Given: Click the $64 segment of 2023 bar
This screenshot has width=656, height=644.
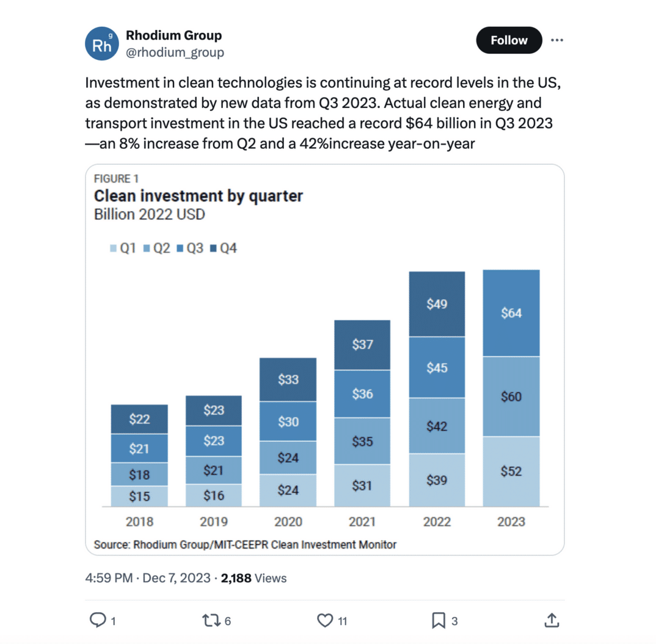Looking at the screenshot, I should [x=511, y=313].
